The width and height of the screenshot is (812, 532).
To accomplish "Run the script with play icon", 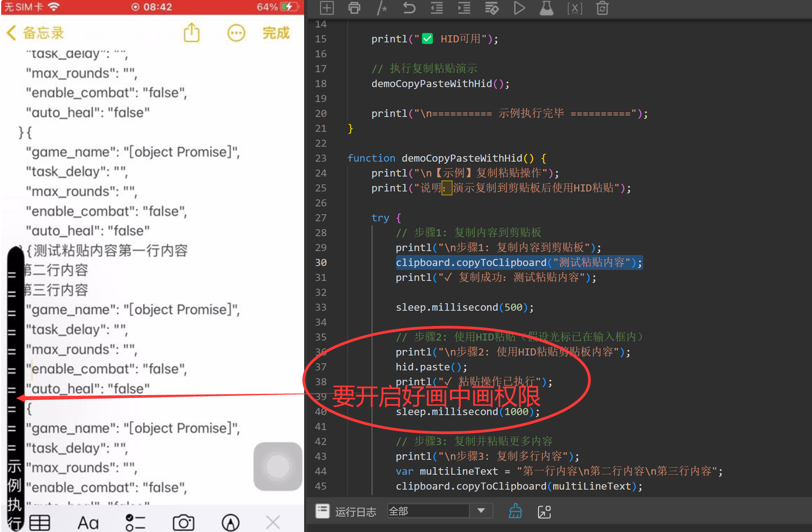I will tap(519, 8).
